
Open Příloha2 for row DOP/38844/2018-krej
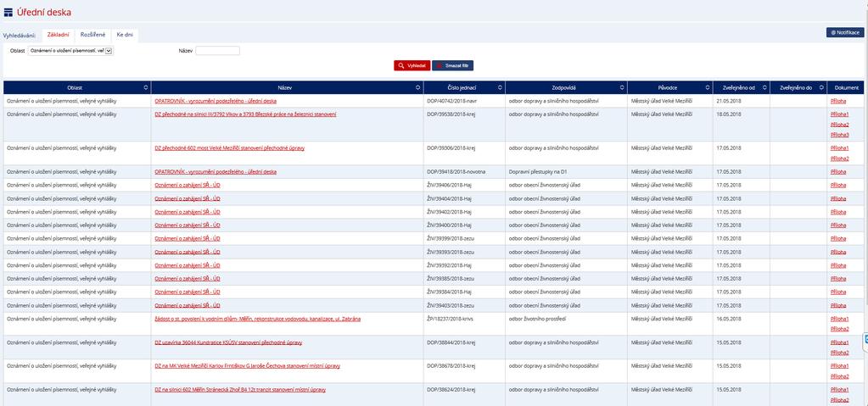(840, 353)
